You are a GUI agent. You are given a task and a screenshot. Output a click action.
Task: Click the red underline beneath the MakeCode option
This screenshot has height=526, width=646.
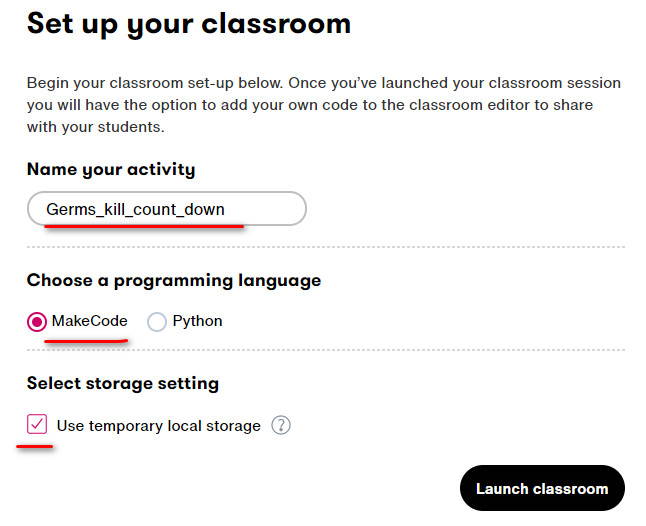tap(86, 341)
